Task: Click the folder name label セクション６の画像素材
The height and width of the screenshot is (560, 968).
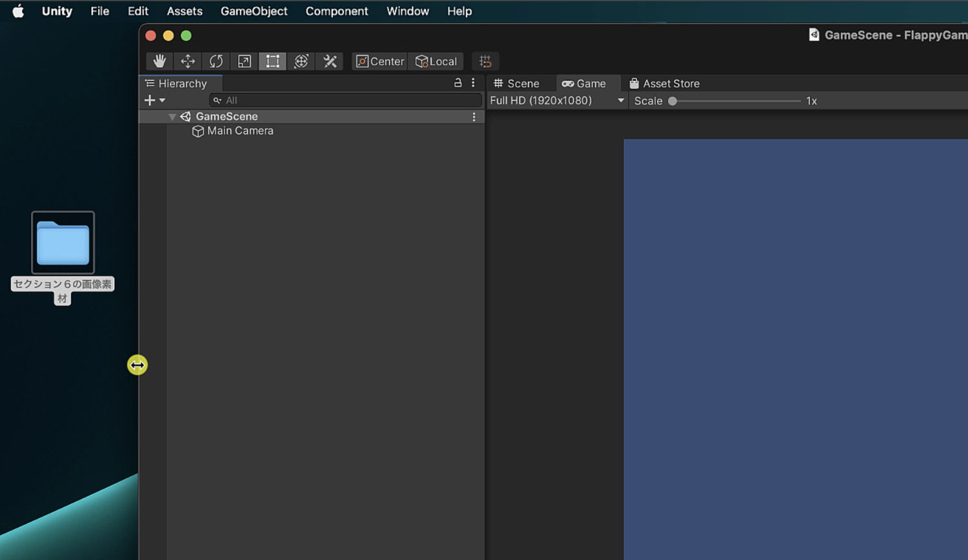Action: (x=63, y=291)
